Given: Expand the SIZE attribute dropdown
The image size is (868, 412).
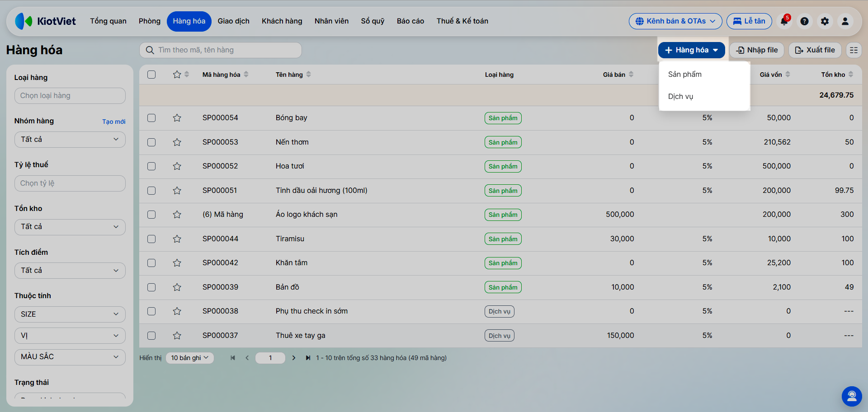Looking at the screenshot, I should pos(70,314).
